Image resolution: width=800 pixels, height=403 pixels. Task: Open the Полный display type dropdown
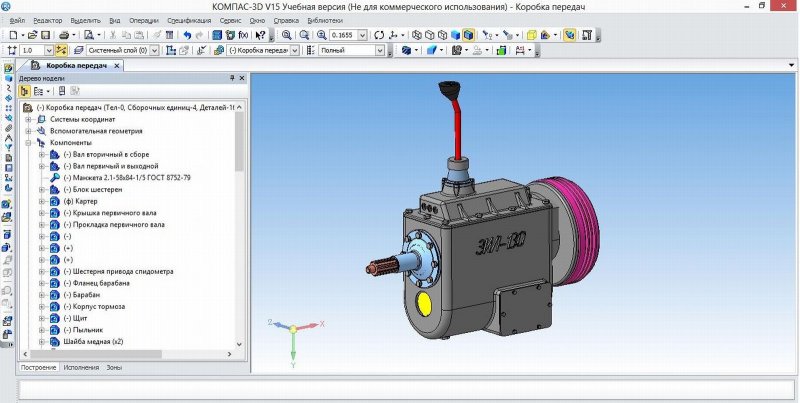380,50
